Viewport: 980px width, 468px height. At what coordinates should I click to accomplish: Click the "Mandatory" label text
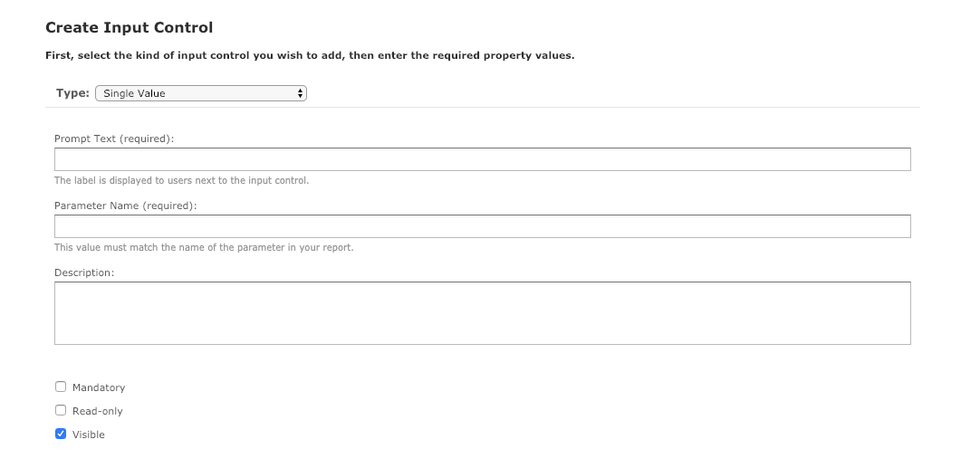[x=99, y=387]
